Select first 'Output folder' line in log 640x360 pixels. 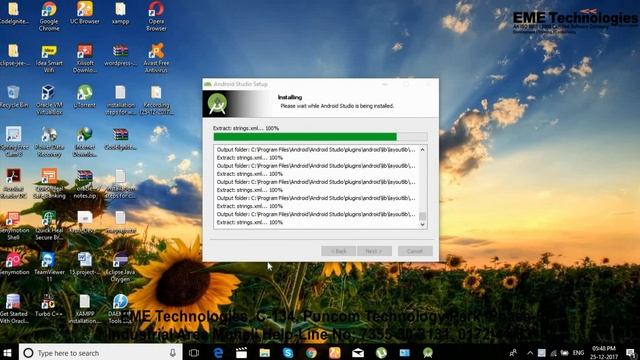pos(316,150)
